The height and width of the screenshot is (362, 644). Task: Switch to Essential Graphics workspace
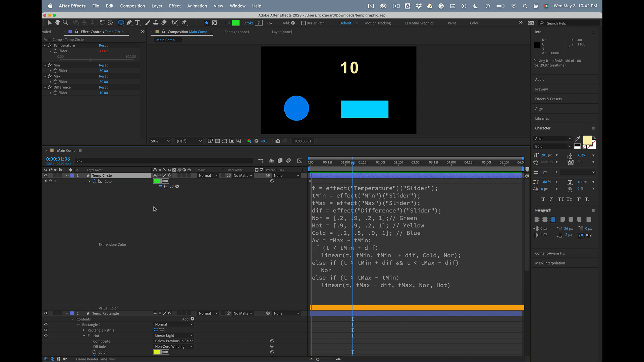point(419,23)
